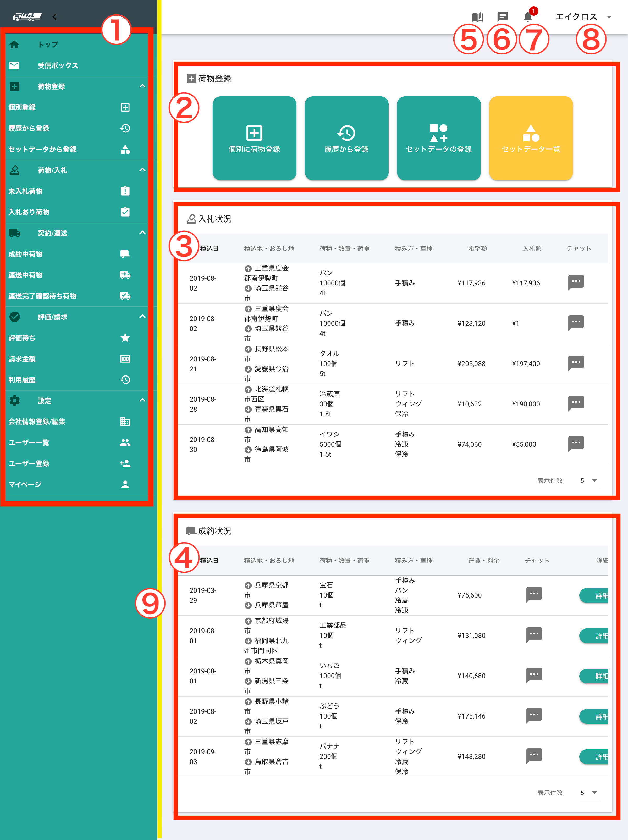Click the 成約中荷物 truck icon
The width and height of the screenshot is (628, 840).
[x=125, y=254]
